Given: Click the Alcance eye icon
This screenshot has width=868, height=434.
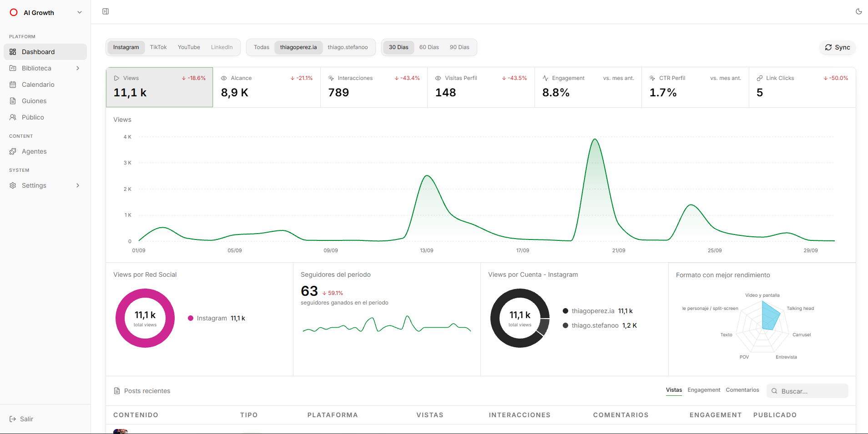Looking at the screenshot, I should pos(224,78).
